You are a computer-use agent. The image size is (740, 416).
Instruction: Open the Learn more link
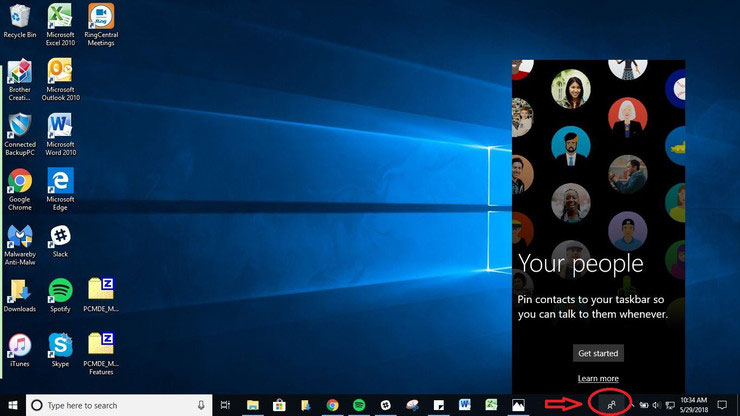(598, 378)
